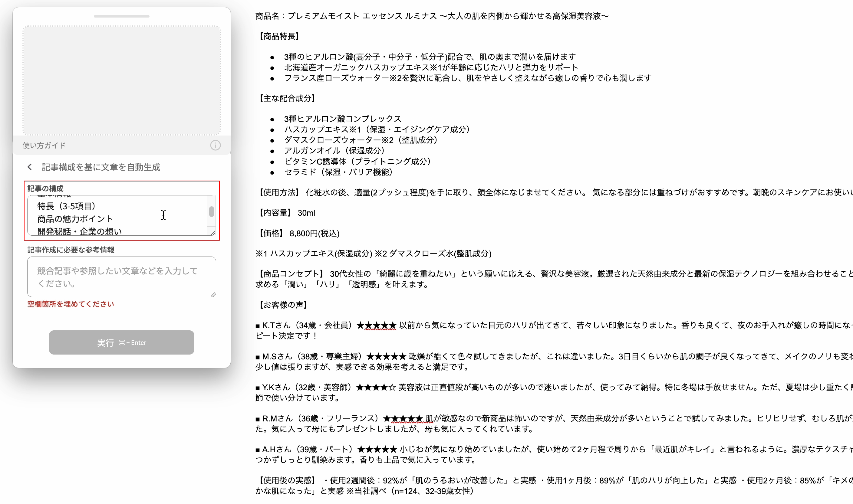
Task: Click the info icon beside 使い方ガイド
Action: point(215,145)
